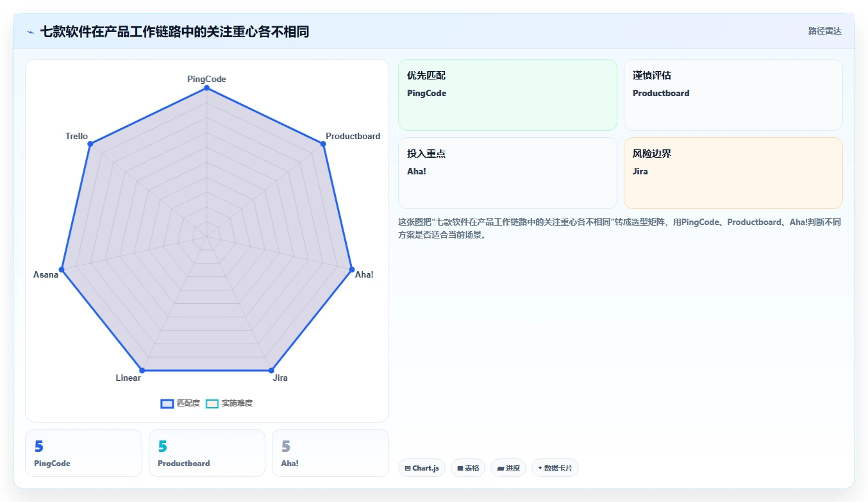Click the Trello axis label on radar
Screen dimensions: 868x502
(76, 136)
